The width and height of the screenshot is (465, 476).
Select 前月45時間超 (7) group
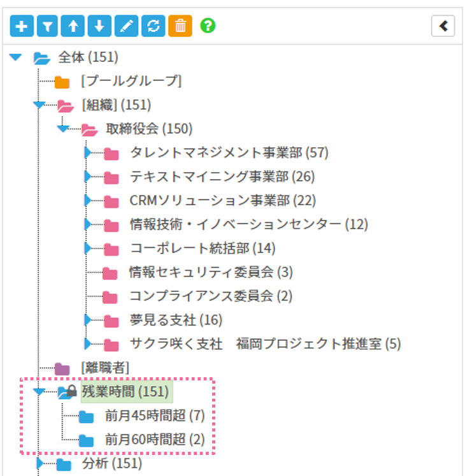154,416
